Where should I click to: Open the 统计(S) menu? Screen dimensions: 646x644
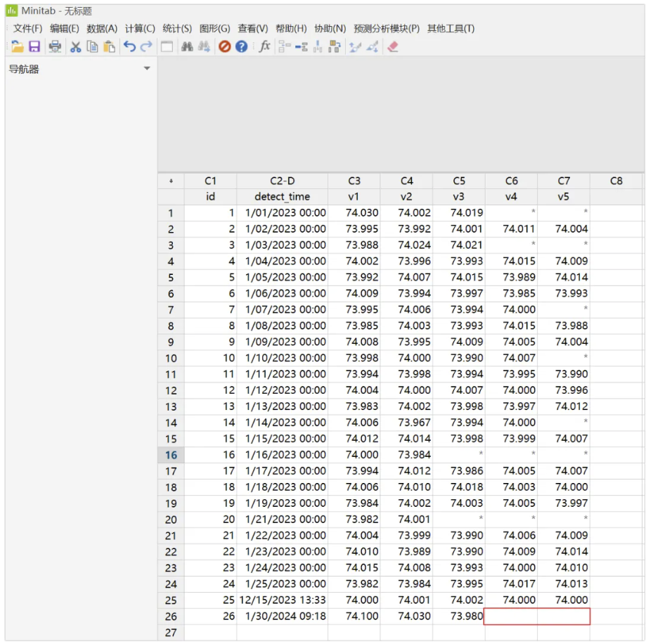tap(176, 29)
